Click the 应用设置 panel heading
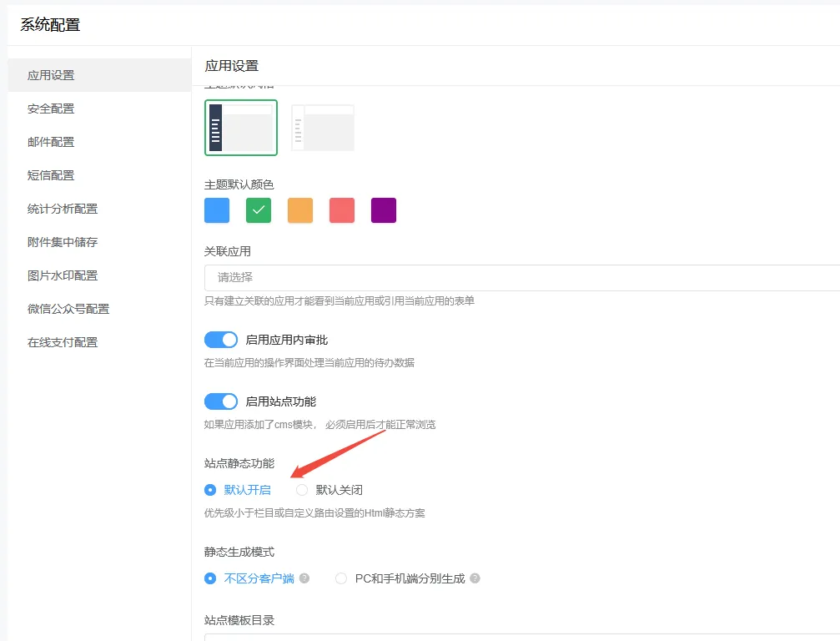Image resolution: width=840 pixels, height=641 pixels. (231, 66)
